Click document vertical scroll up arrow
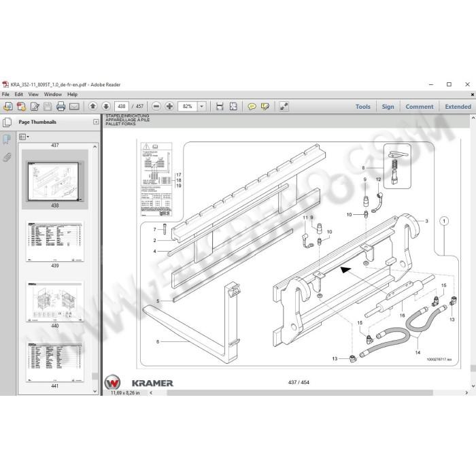476x476 pixels. coord(473,118)
